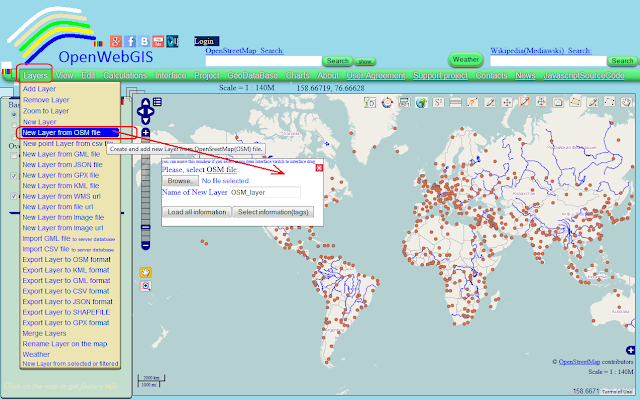Click the floppy disk save icon

(x=558, y=102)
